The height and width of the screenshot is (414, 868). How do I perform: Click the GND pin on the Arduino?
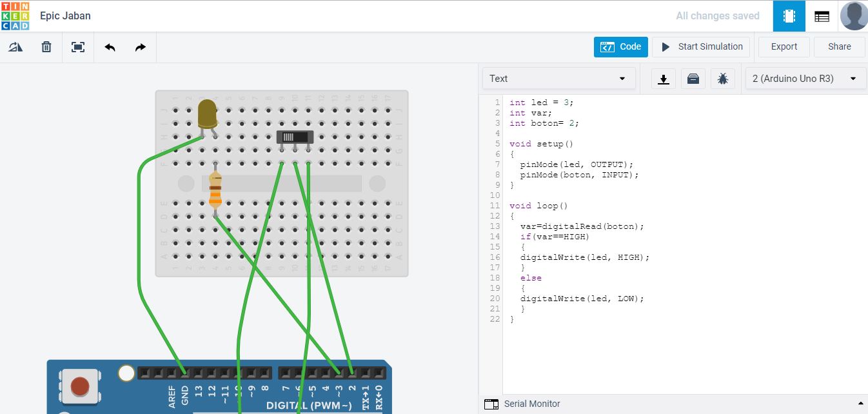pos(184,373)
